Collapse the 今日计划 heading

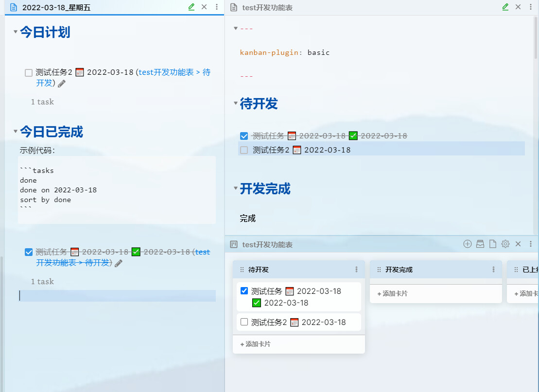pos(16,32)
